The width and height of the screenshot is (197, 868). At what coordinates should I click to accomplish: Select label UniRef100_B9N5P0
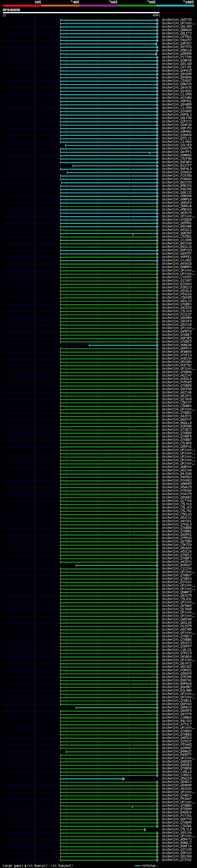(176, 267)
